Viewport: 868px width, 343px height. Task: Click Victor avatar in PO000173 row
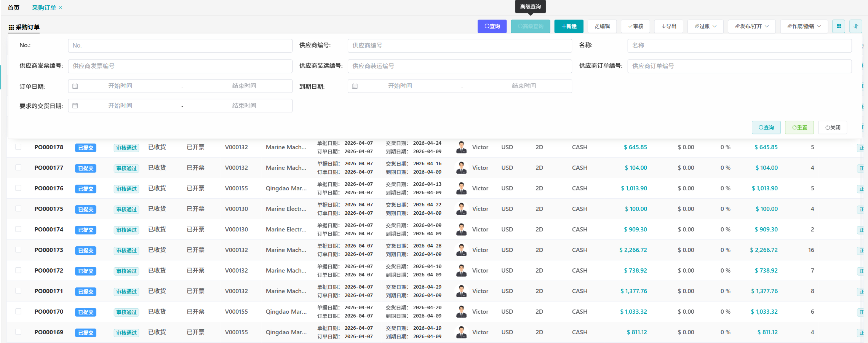(x=461, y=250)
